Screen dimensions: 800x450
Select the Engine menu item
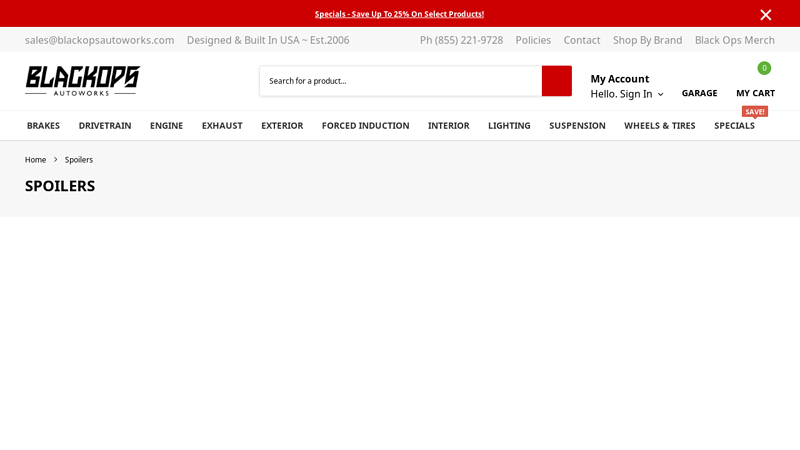pos(166,126)
